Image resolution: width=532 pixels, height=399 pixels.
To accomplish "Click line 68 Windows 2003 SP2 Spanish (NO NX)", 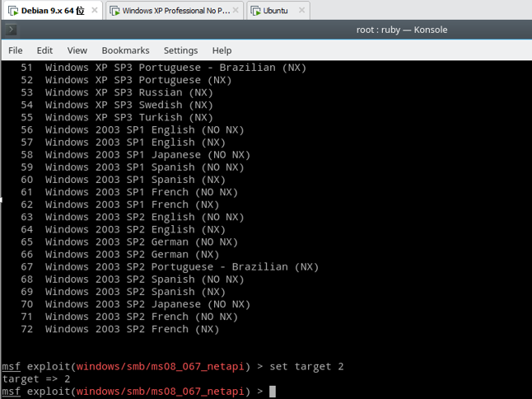I will [133, 279].
